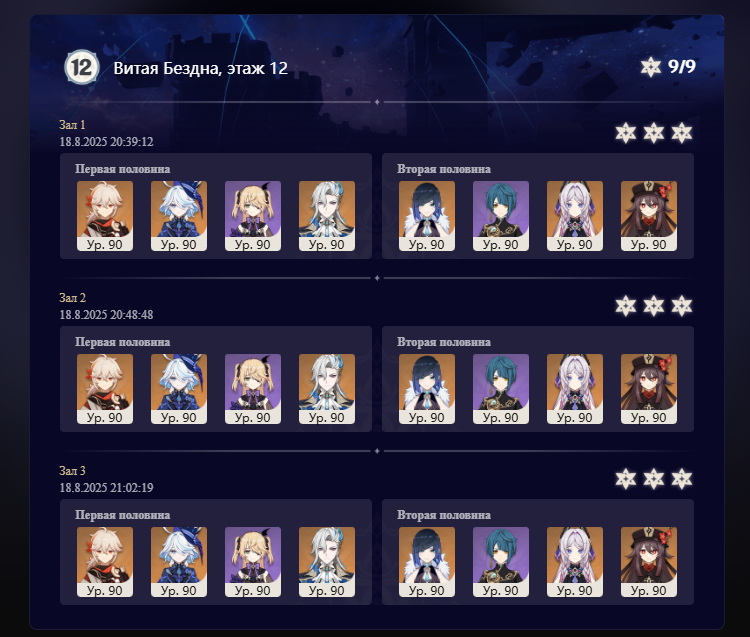The width and height of the screenshot is (750, 637).
Task: Click the floor 12 badge icon
Action: pyautogui.click(x=82, y=67)
